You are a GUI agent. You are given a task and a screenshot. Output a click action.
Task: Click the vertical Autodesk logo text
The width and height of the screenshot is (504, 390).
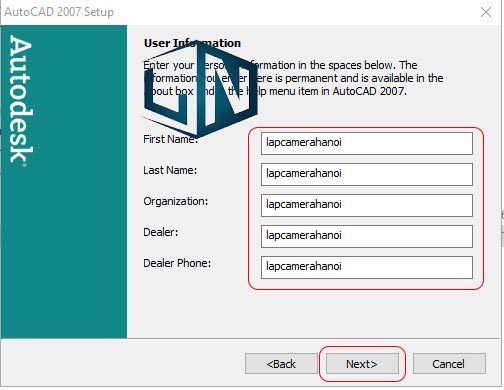click(21, 100)
